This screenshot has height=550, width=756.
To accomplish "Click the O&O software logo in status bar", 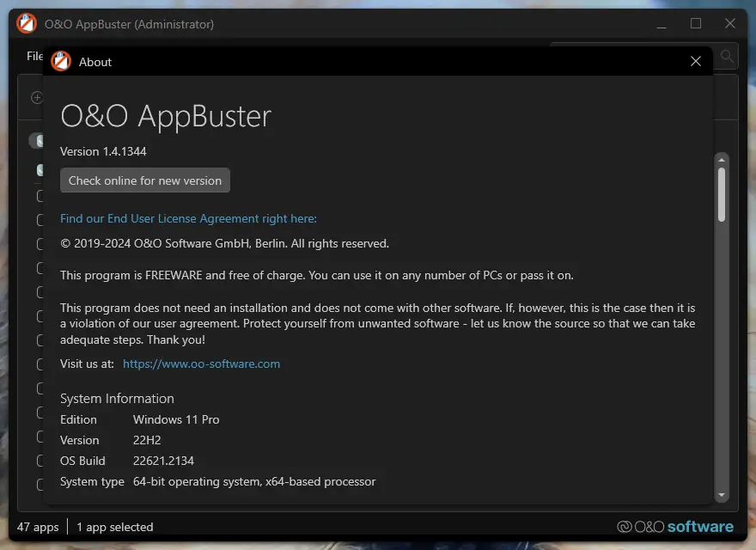I will [x=675, y=526].
